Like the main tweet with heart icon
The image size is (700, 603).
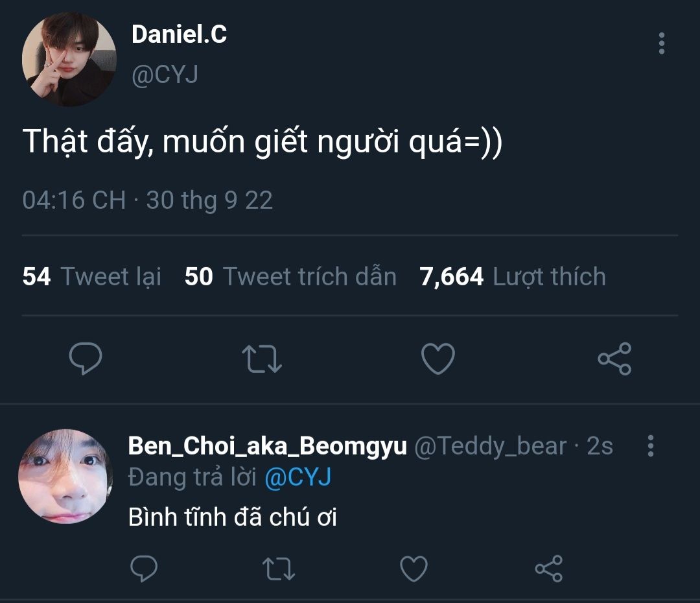click(x=437, y=359)
